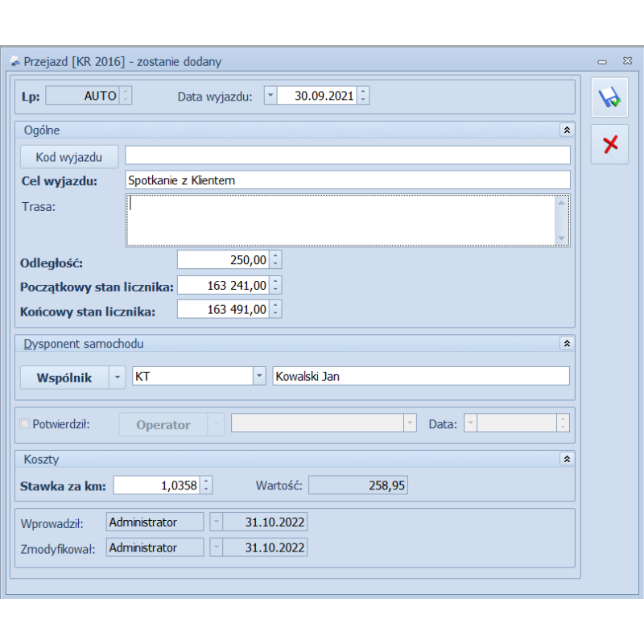Click the Kowalski Jan name field
The image size is (644, 644).
420,376
